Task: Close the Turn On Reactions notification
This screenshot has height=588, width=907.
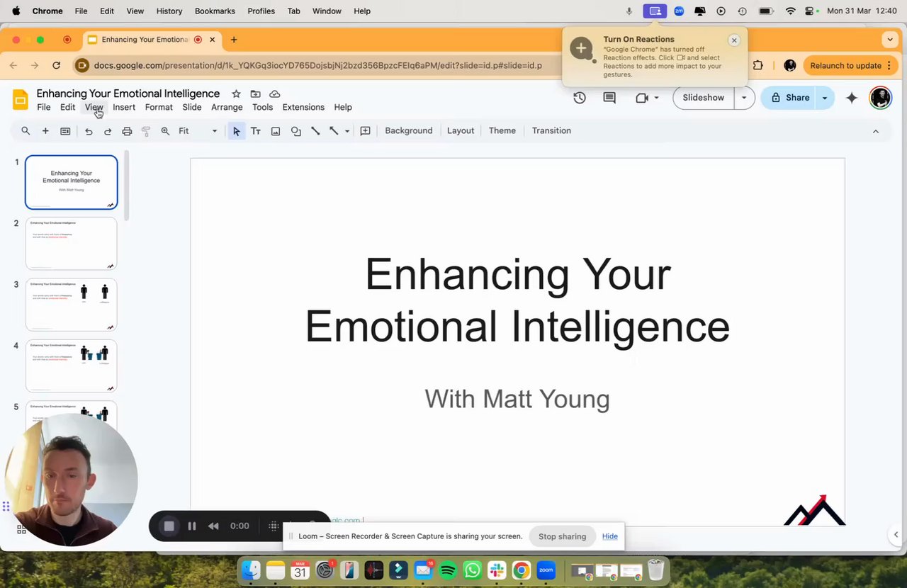Action: 734,40
